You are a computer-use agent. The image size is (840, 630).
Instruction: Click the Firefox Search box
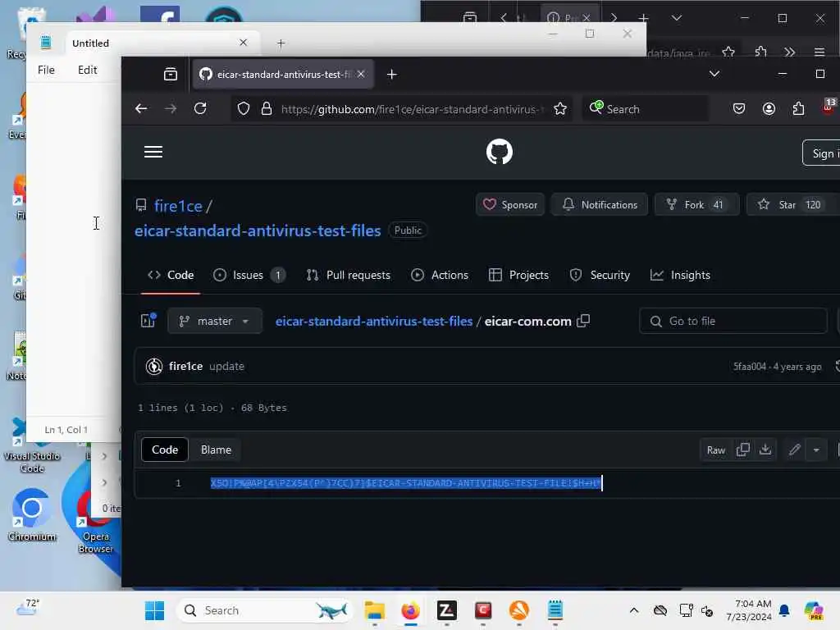645,109
